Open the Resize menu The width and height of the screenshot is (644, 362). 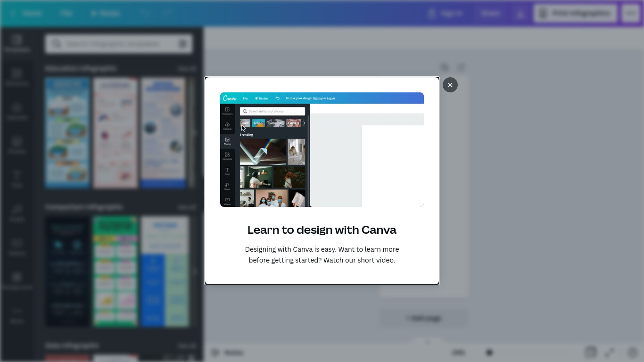click(106, 13)
